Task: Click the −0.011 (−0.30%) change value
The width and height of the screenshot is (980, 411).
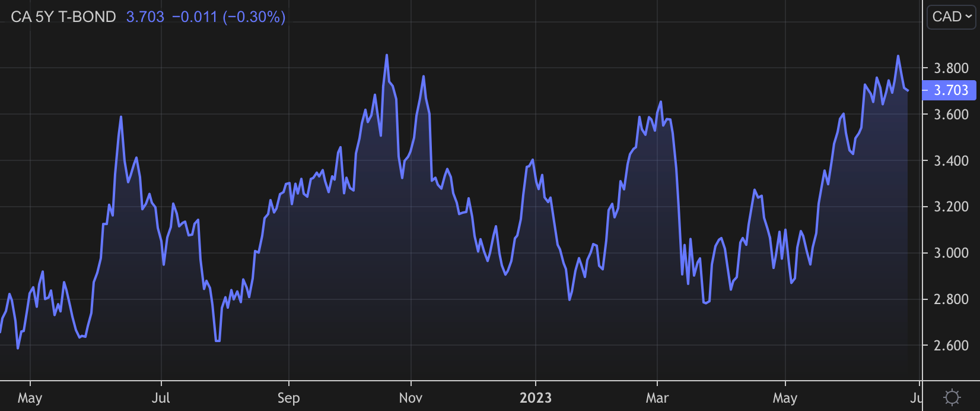Action: tap(228, 17)
